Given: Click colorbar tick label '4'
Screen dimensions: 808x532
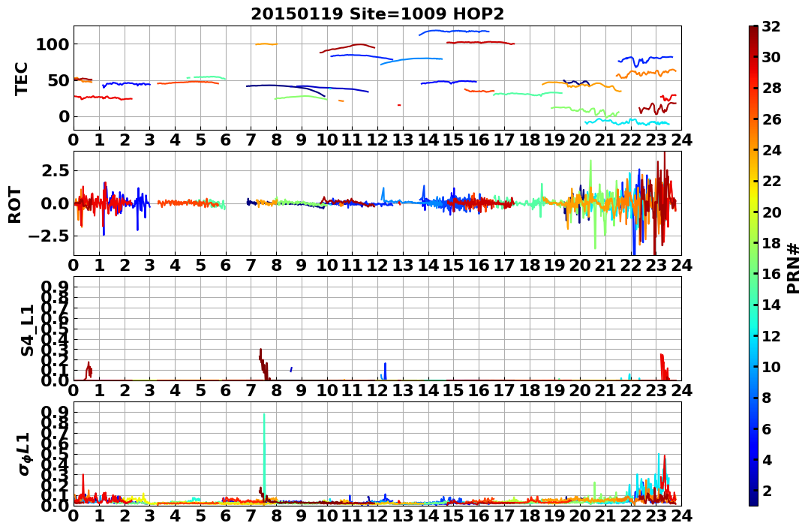Looking at the screenshot, I should [x=767, y=459].
